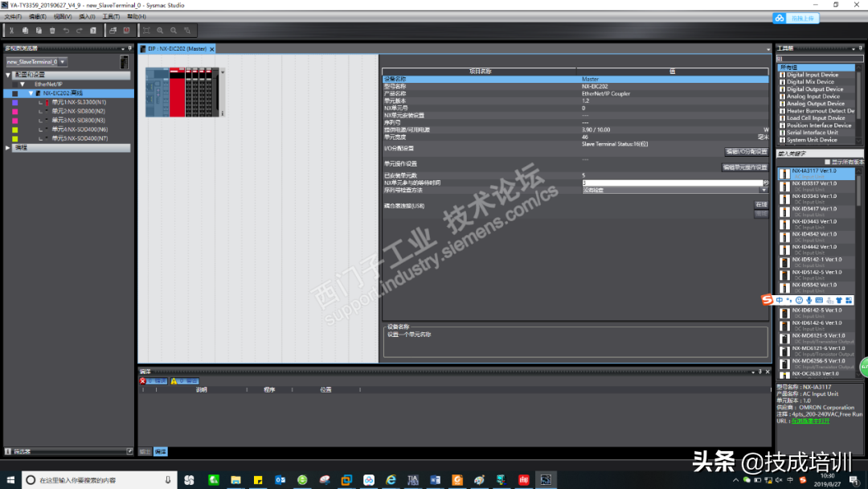Click the Zoom in magnifier icon
Viewport: 868px width, 489px height.
click(x=160, y=31)
